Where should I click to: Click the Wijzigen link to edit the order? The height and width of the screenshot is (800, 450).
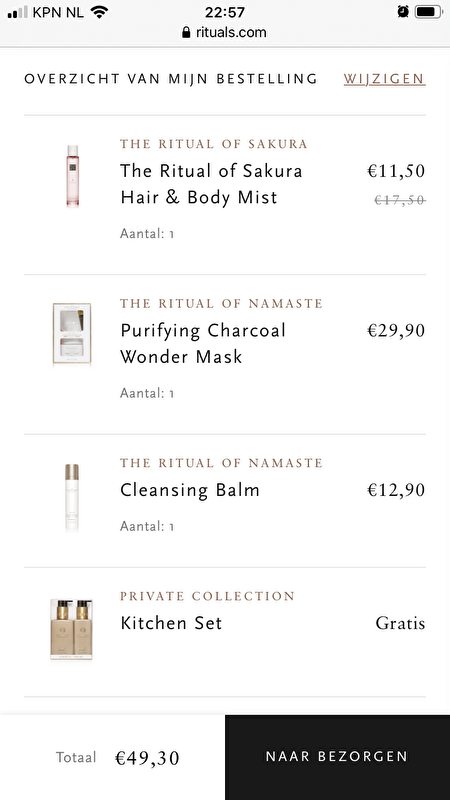pyautogui.click(x=384, y=79)
